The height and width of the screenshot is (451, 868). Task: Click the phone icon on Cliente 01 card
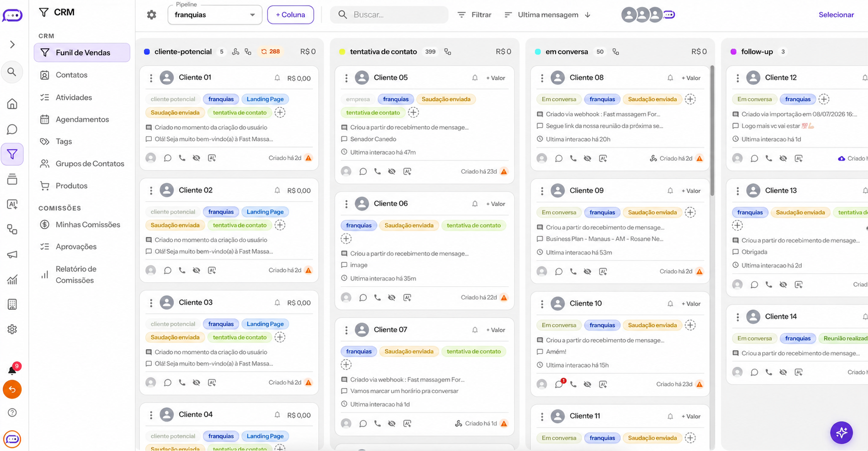(x=182, y=158)
